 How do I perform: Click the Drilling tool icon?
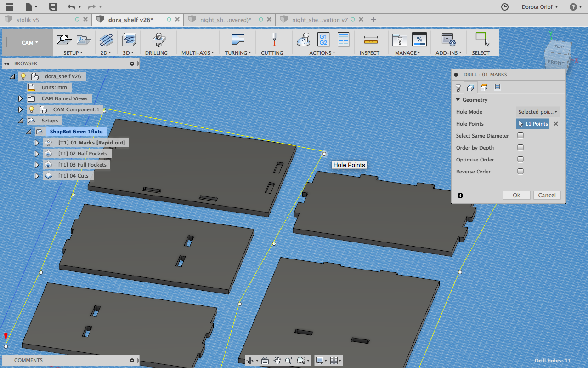156,40
